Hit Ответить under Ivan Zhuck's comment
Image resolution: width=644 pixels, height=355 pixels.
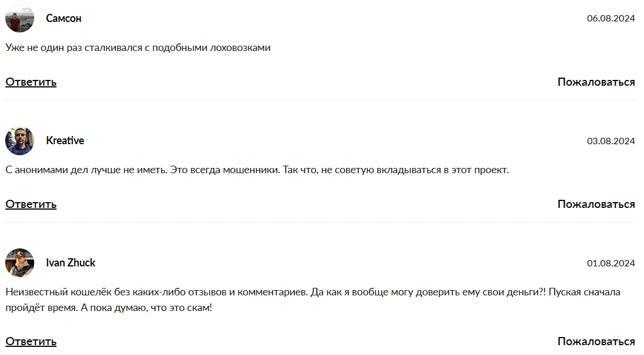(31, 341)
